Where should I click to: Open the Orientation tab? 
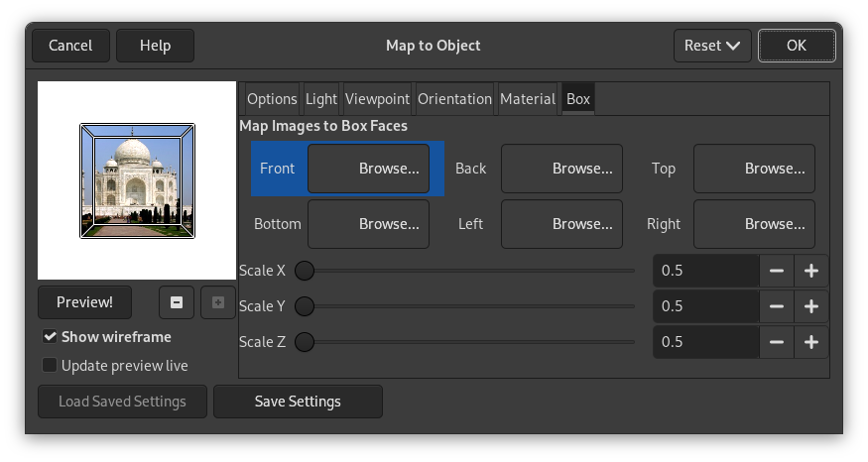[454, 99]
